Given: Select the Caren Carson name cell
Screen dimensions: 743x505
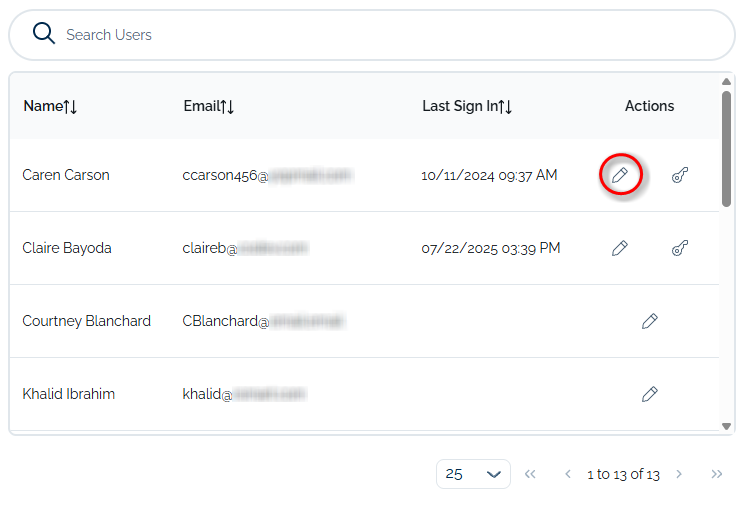Looking at the screenshot, I should click(66, 175).
